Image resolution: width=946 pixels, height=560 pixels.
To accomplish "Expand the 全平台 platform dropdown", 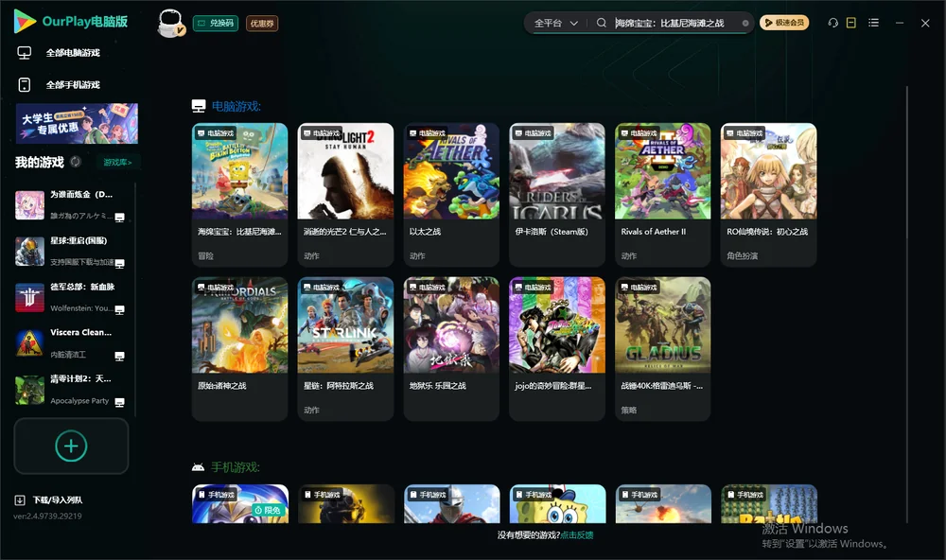I will (555, 23).
